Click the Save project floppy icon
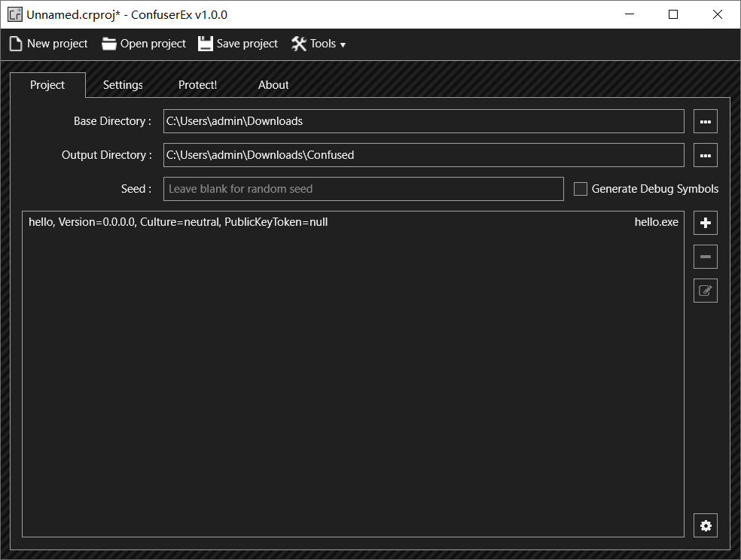Viewport: 741px width, 560px height. (205, 44)
